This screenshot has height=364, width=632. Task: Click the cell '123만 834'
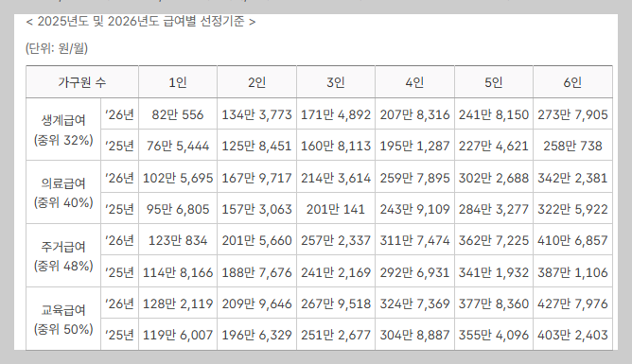[x=178, y=240]
